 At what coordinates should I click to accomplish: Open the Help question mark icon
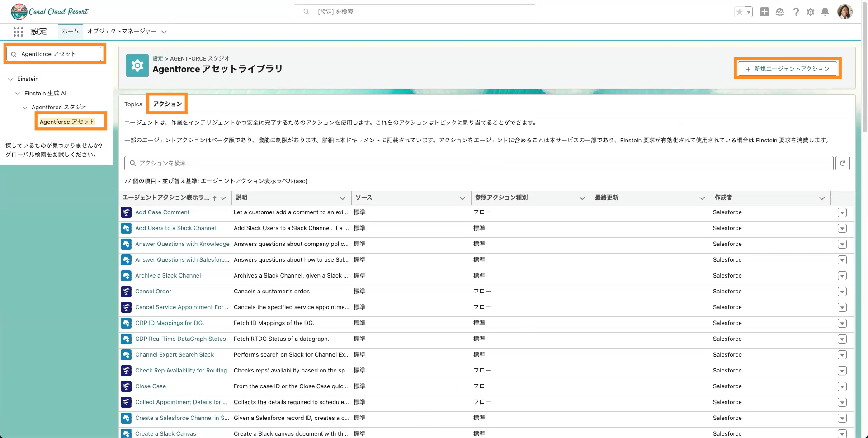[x=796, y=12]
